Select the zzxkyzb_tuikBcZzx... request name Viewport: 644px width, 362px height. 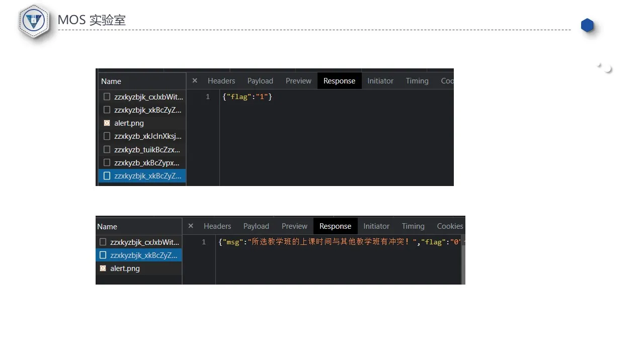tap(147, 149)
